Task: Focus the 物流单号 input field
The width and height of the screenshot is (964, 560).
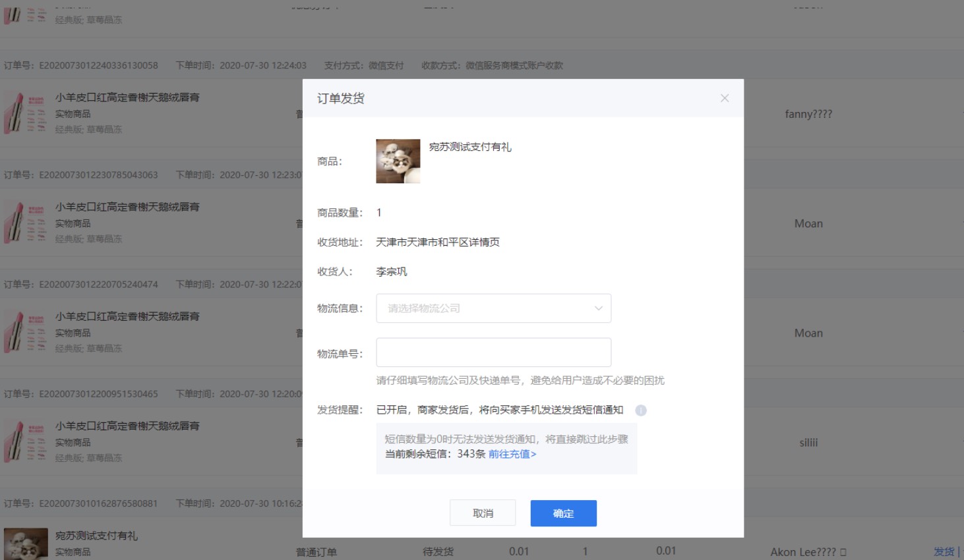Action: coord(493,352)
